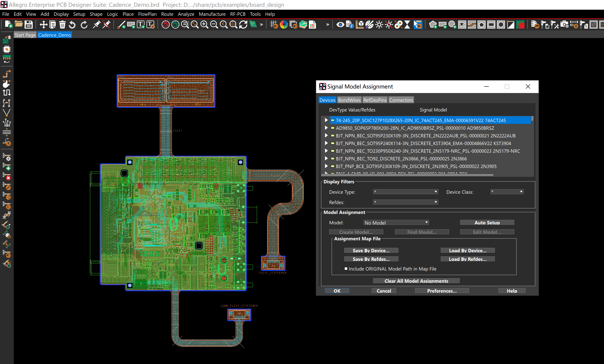Screen dimensions: 604x364
Task: Select the Add Text tool icon
Action: [x=141, y=25]
